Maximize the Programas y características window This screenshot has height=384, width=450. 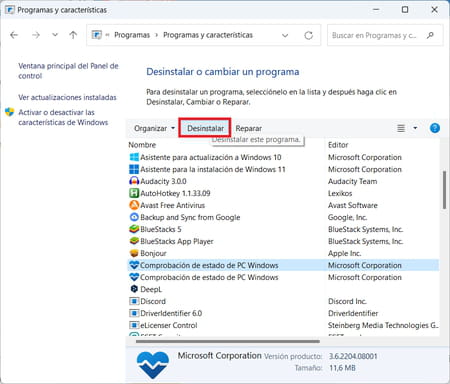(405, 10)
